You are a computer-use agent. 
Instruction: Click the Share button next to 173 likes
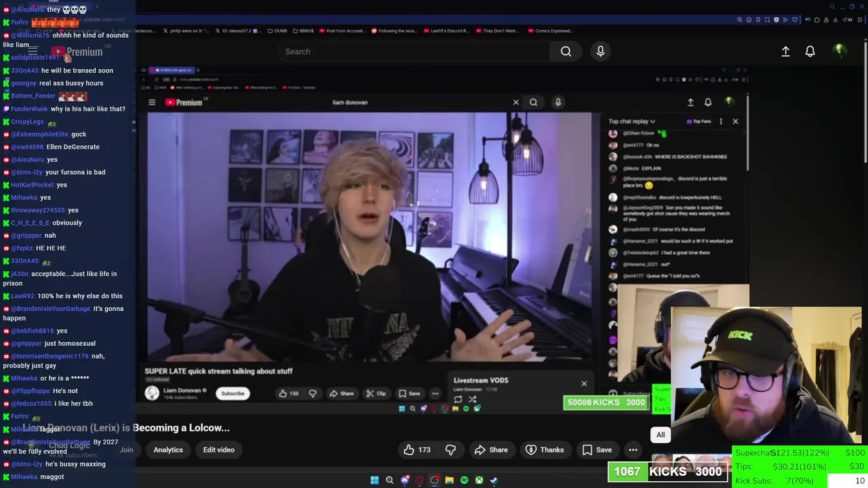coord(491,450)
